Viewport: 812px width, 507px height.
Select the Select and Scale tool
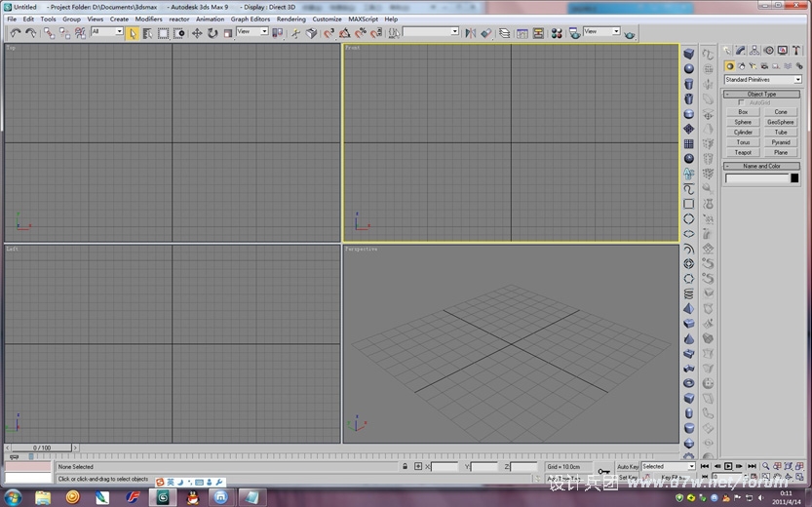point(228,34)
